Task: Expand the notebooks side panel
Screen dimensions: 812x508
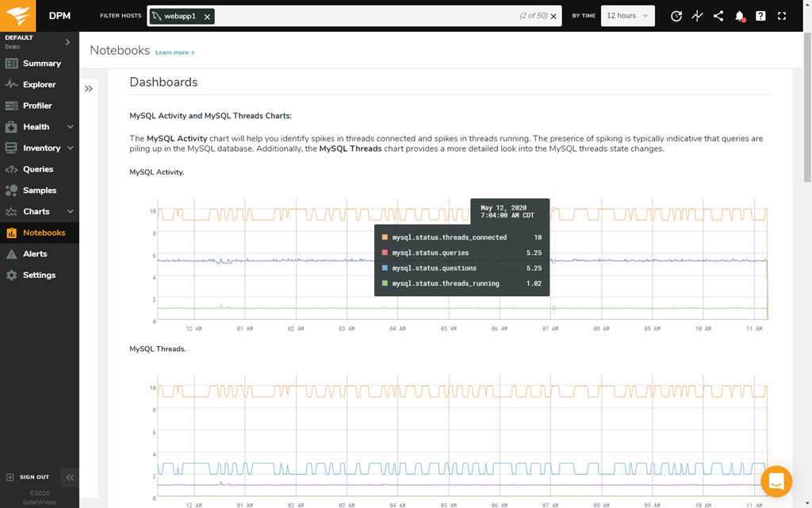Action: tap(89, 89)
